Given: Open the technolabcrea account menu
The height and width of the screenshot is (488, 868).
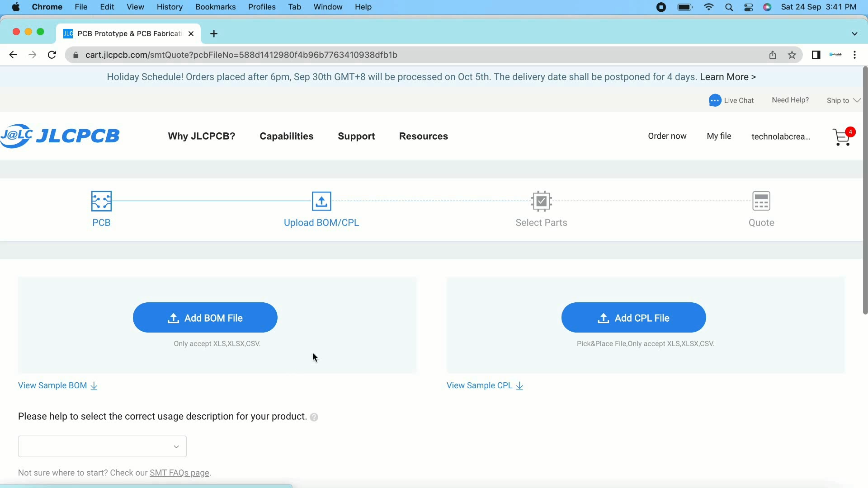Looking at the screenshot, I should click(781, 136).
